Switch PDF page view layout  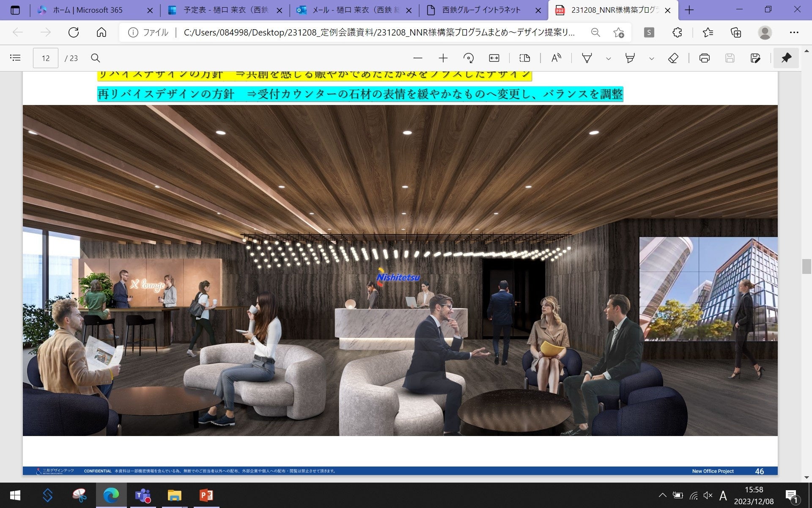click(x=525, y=58)
